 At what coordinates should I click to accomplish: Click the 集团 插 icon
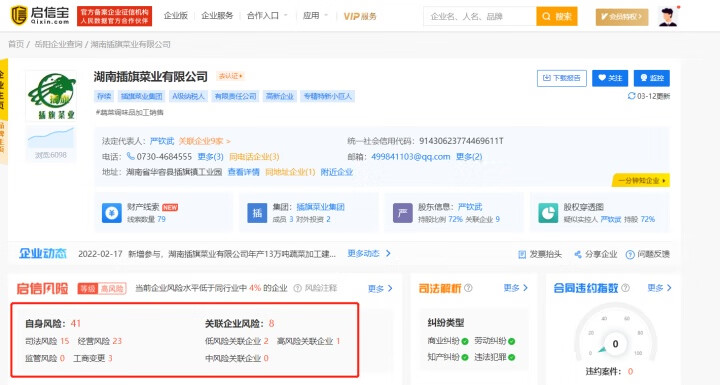[257, 213]
